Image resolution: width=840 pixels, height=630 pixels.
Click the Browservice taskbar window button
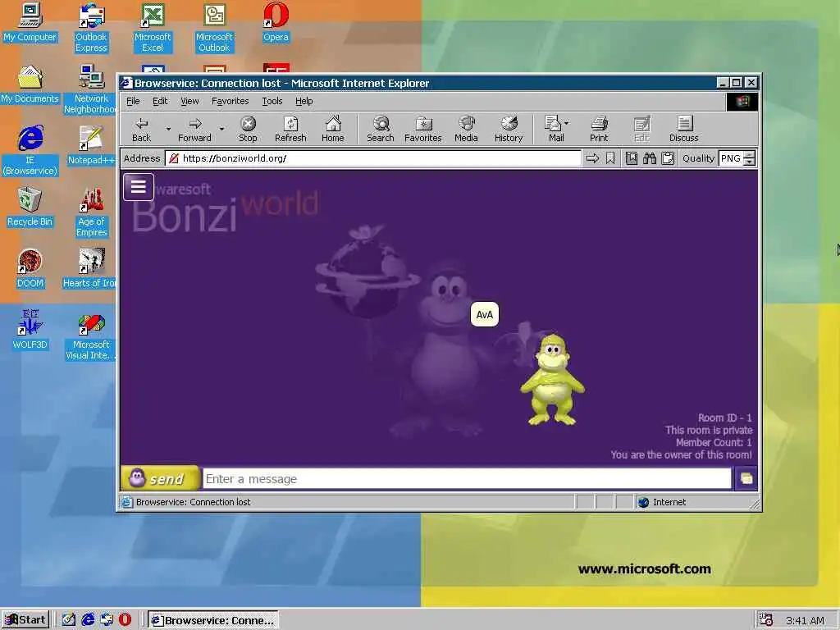(x=213, y=620)
